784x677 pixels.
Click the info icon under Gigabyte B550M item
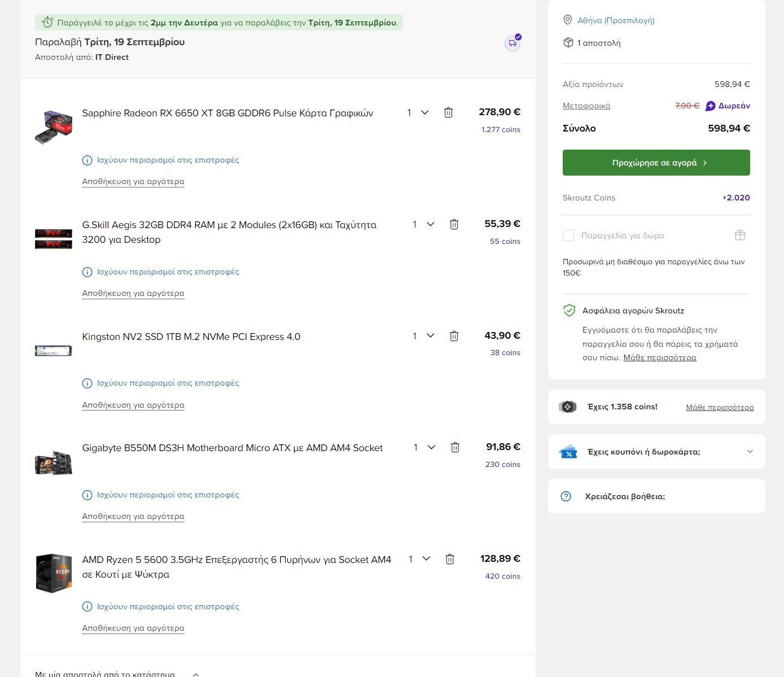click(87, 495)
